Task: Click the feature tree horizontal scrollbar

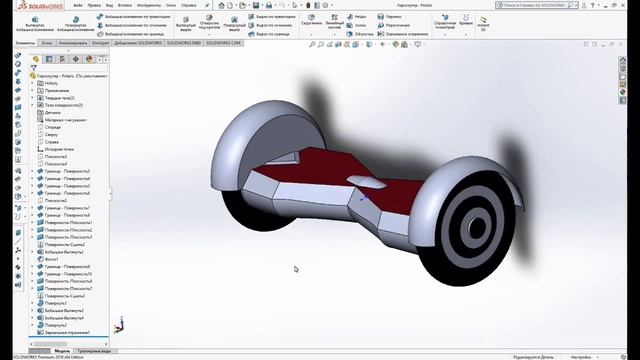Action: click(x=69, y=344)
